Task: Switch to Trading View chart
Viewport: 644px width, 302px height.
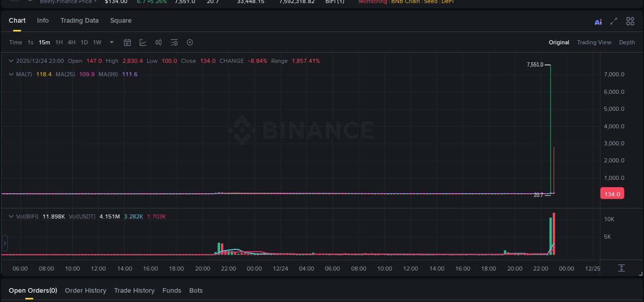Action: coord(594,42)
